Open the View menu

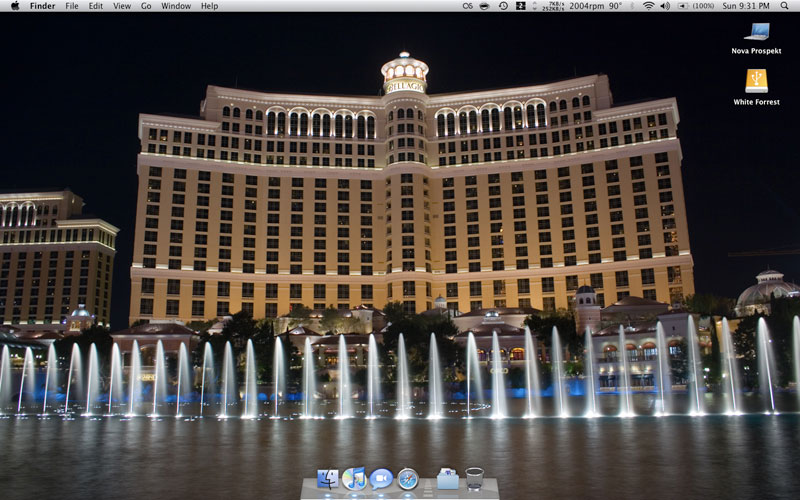(x=122, y=6)
